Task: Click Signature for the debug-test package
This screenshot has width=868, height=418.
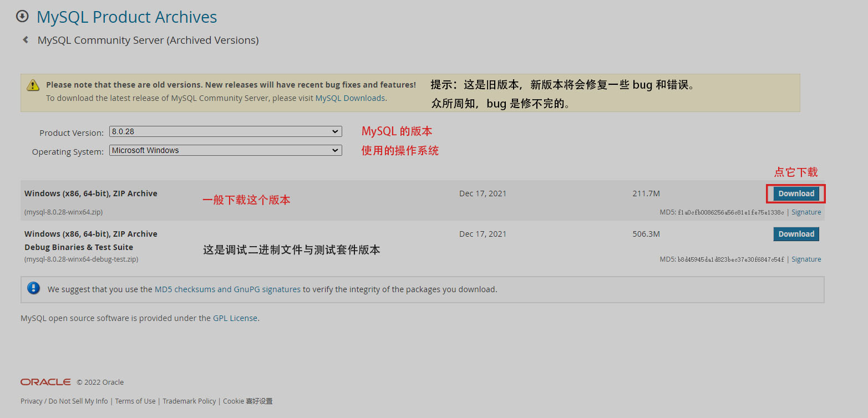Action: pyautogui.click(x=806, y=259)
